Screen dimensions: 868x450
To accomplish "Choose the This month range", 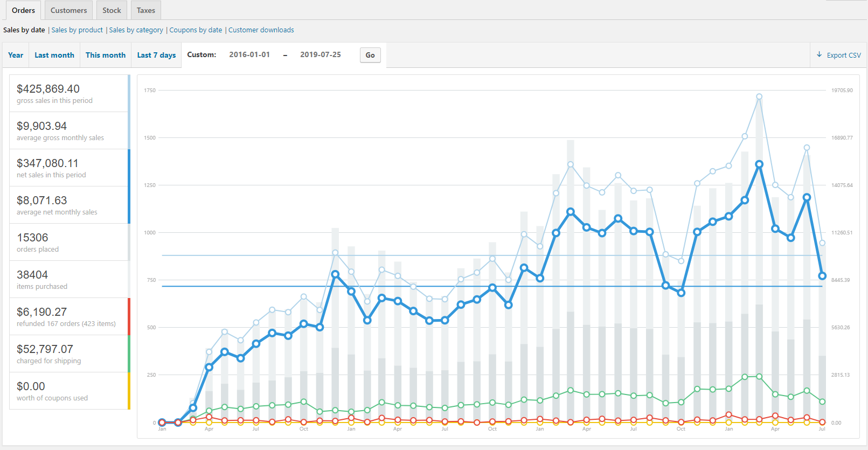I will (106, 55).
